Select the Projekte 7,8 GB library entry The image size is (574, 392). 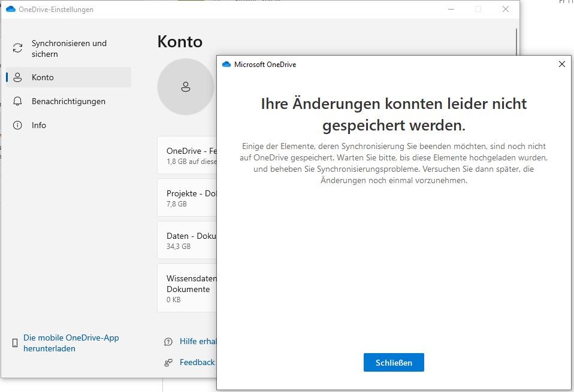coord(187,198)
